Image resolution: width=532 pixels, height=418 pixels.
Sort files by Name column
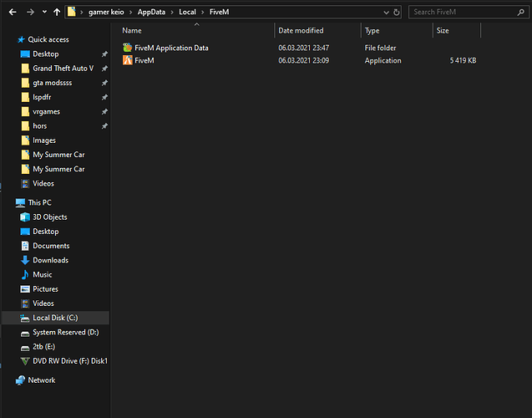point(132,31)
